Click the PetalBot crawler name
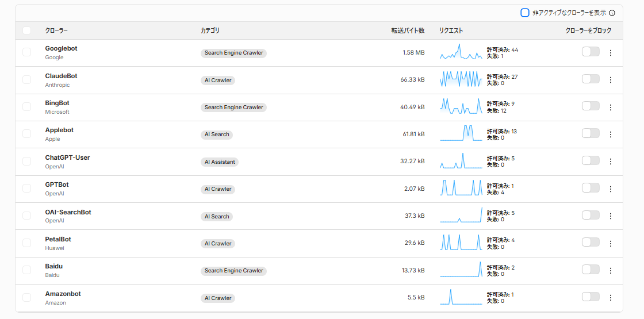The image size is (644, 319). tap(58, 239)
